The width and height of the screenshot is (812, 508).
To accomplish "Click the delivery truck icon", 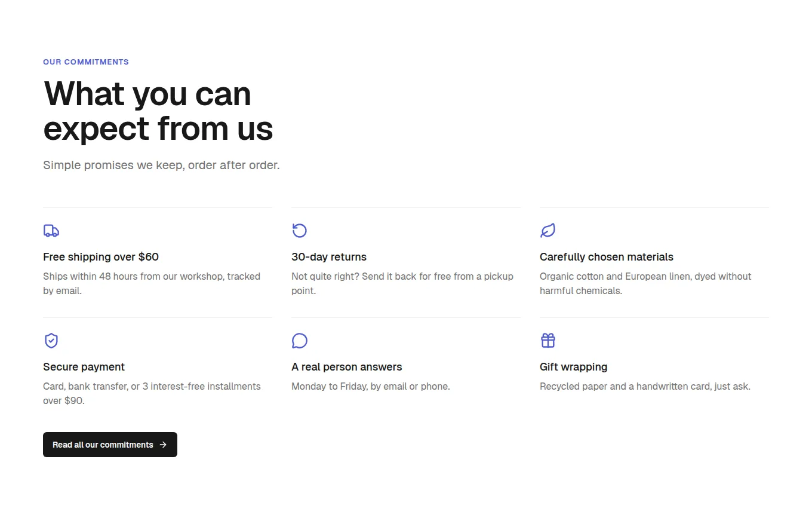I will click(51, 231).
